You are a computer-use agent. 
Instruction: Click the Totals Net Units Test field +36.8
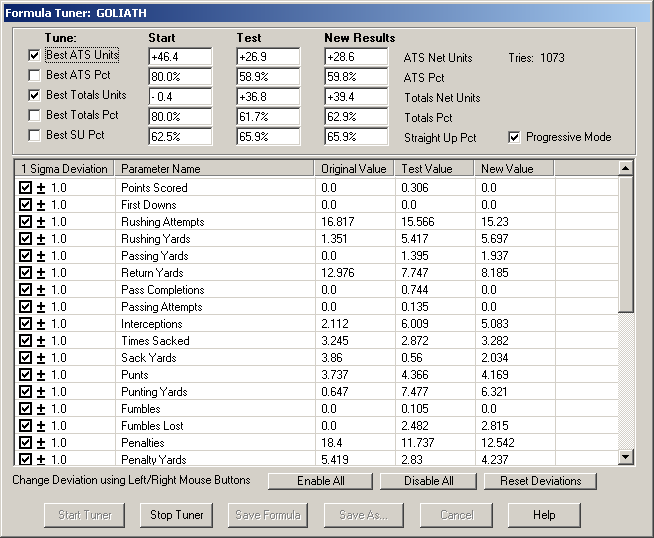pos(268,97)
